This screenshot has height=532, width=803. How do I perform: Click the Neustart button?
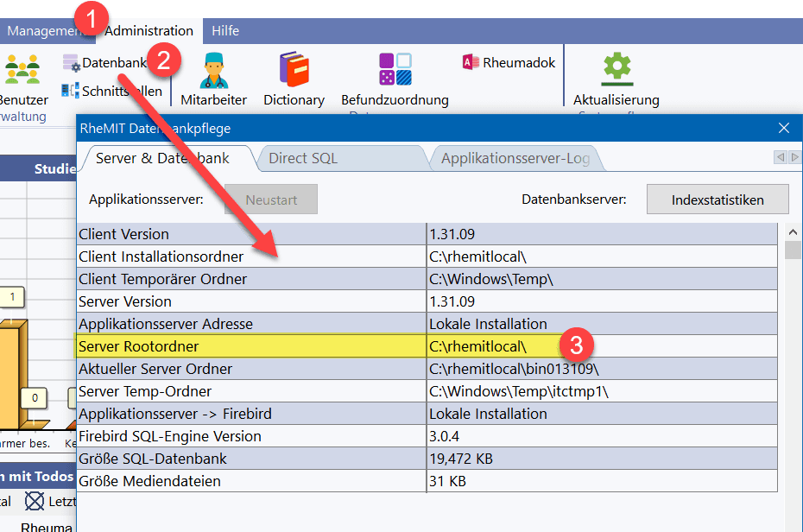click(x=271, y=199)
